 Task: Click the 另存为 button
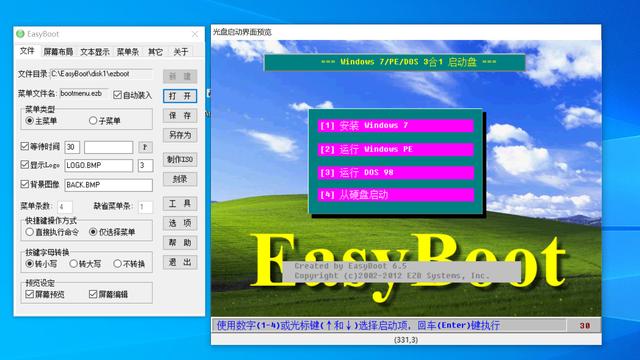(180, 135)
